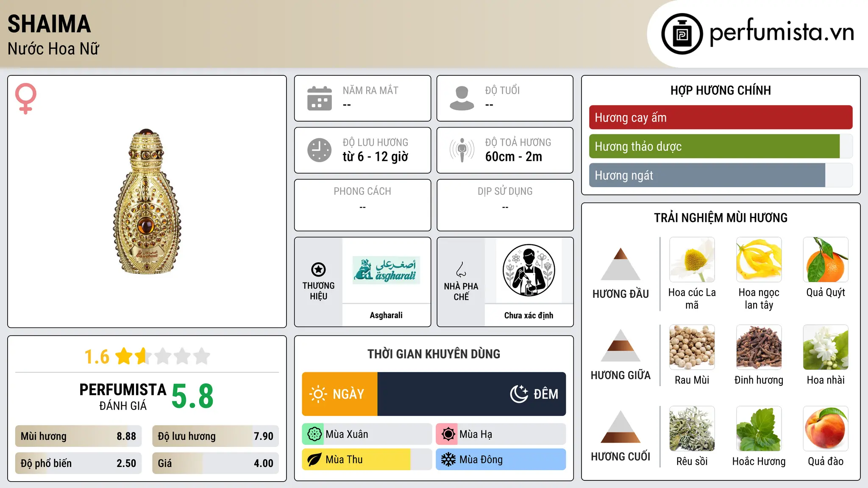Image resolution: width=868 pixels, height=488 pixels.
Task: Click the 60cm - 2m value
Action: click(x=514, y=157)
